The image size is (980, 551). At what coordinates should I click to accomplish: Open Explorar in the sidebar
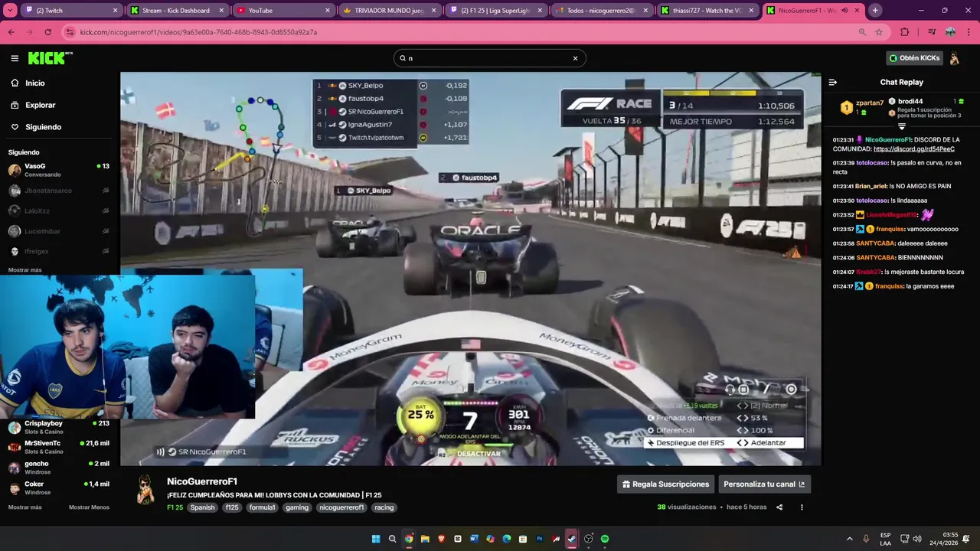point(40,105)
